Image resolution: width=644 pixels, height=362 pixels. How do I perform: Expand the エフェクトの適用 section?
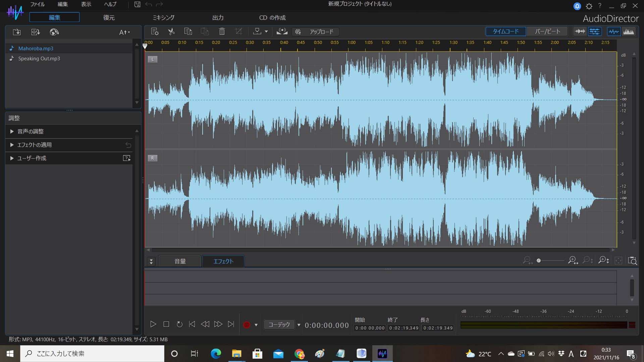point(35,145)
